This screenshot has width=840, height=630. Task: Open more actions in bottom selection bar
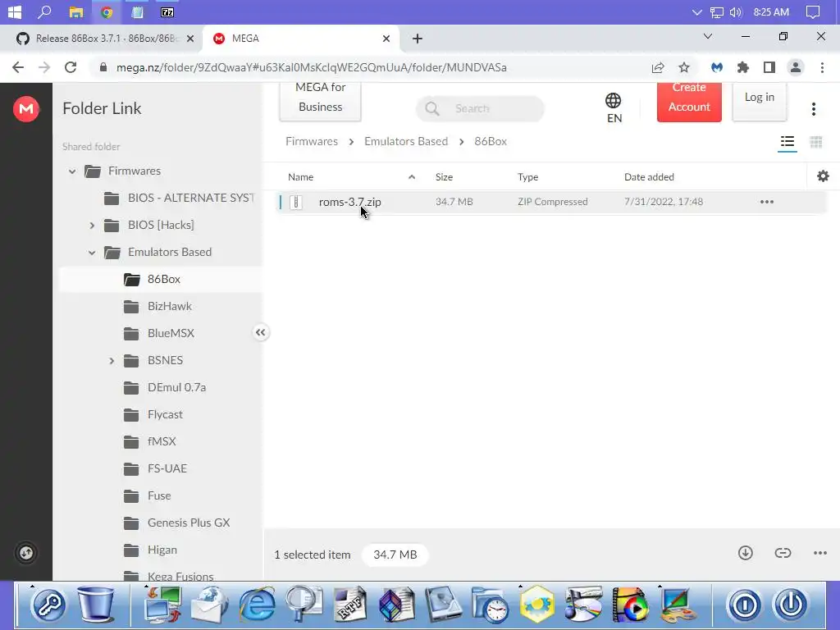coord(820,553)
